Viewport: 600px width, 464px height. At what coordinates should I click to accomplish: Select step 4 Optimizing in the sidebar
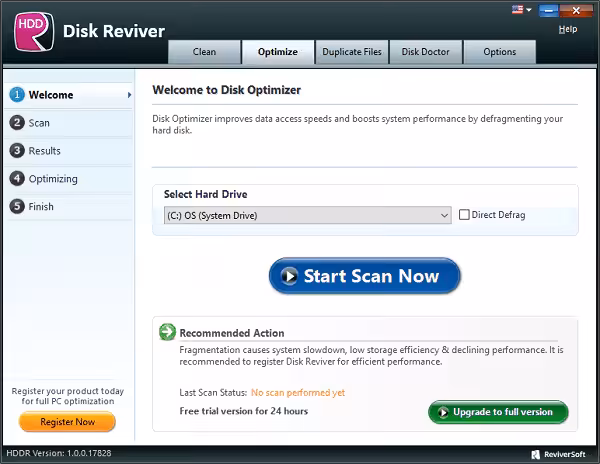52,179
